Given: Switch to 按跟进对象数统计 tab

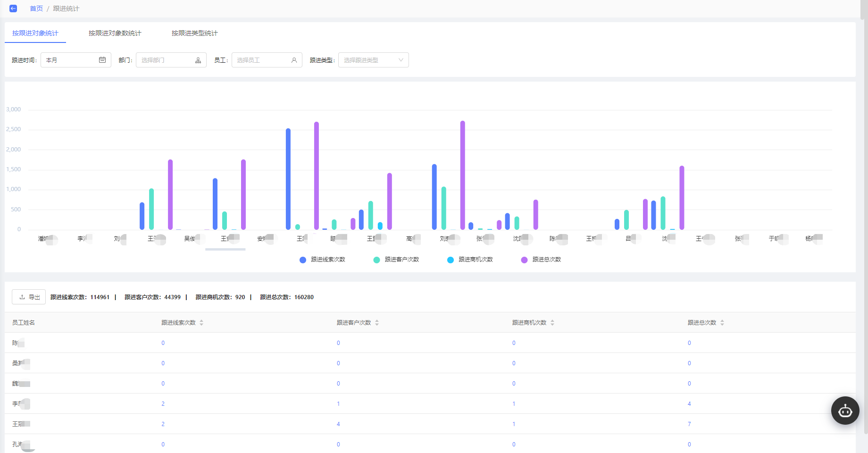Looking at the screenshot, I should (x=115, y=33).
